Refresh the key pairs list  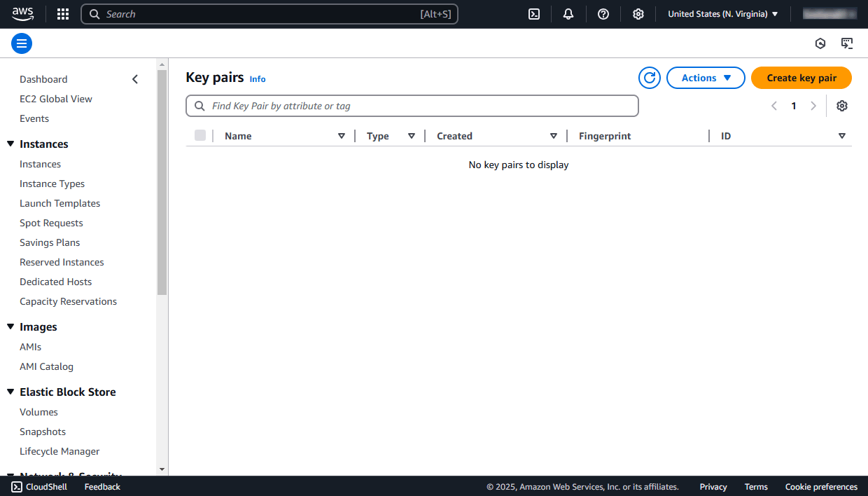tap(649, 78)
